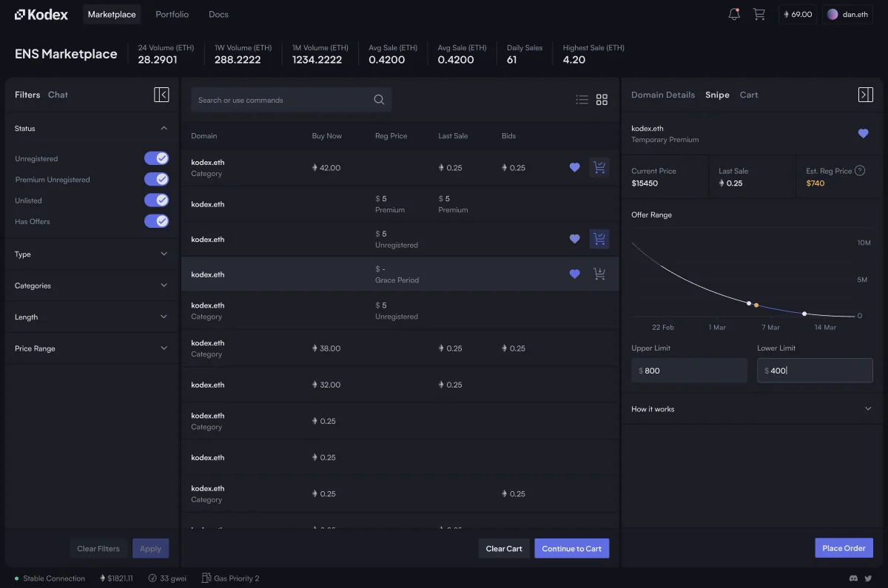This screenshot has width=888, height=588.
Task: Collapse the Status filter section
Action: tap(92, 128)
